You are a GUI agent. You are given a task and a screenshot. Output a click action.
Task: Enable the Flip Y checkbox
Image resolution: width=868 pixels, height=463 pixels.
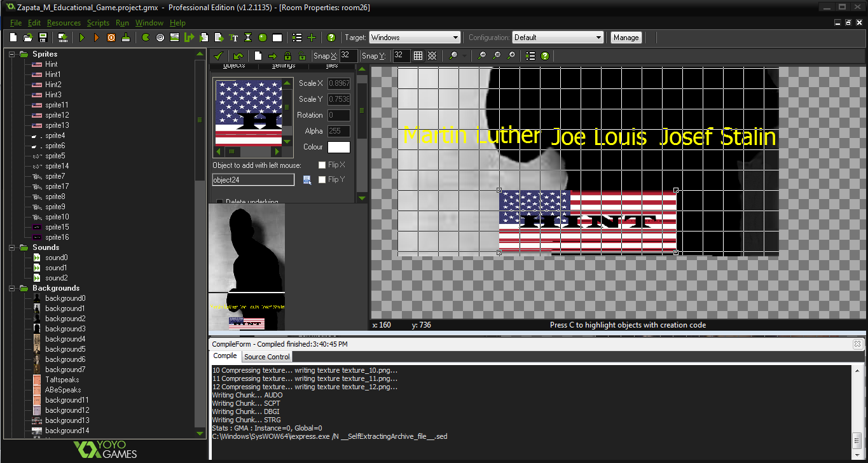coord(322,180)
